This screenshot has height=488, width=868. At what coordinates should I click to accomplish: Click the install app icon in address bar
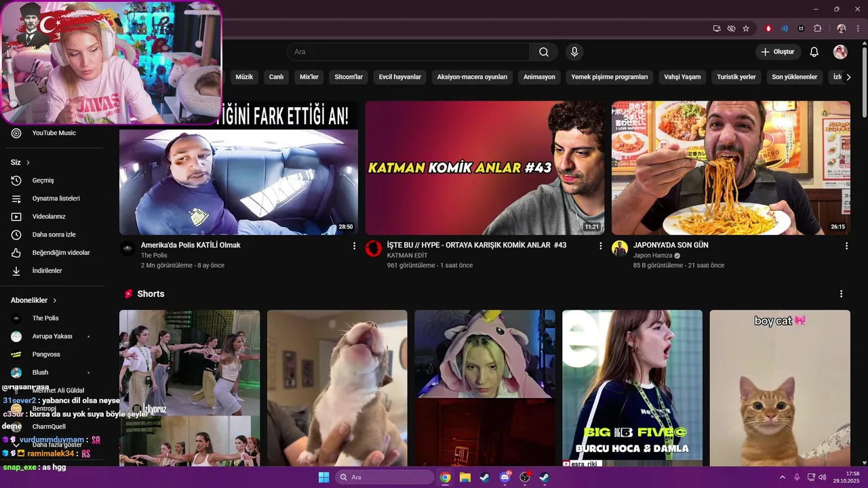pyautogui.click(x=717, y=28)
